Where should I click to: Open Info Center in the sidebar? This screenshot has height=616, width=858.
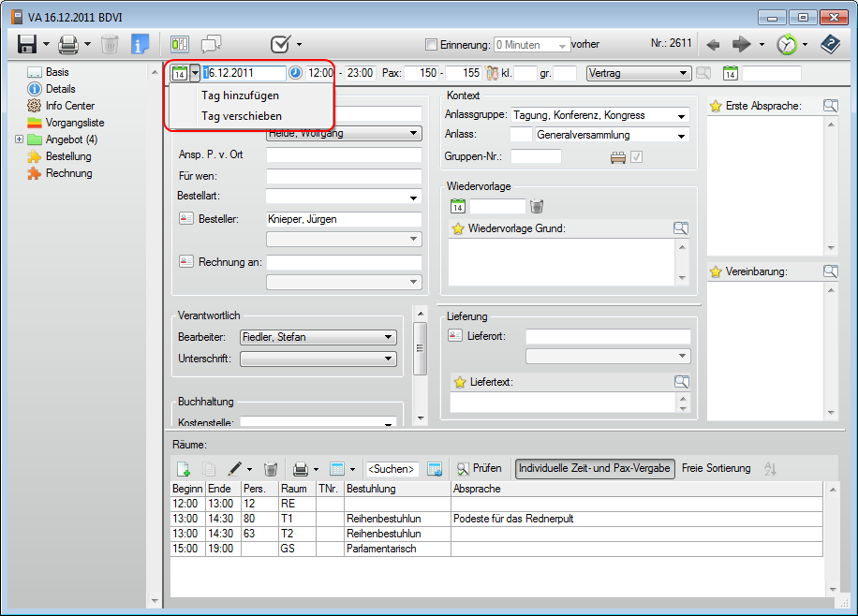tap(69, 106)
